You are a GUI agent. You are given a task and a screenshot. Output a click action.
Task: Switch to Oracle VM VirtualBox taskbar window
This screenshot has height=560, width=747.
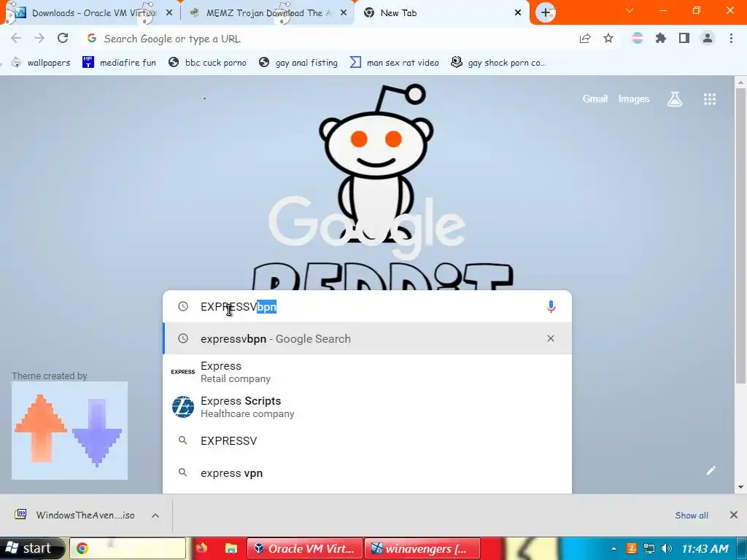coord(305,548)
